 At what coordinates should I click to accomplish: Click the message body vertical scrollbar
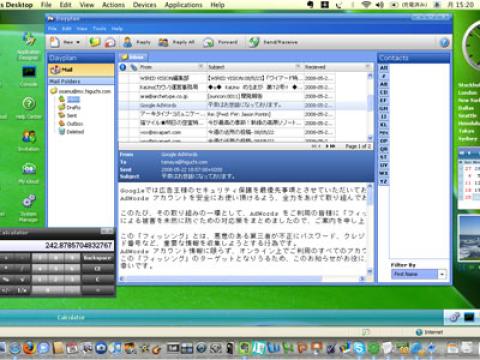(370, 229)
